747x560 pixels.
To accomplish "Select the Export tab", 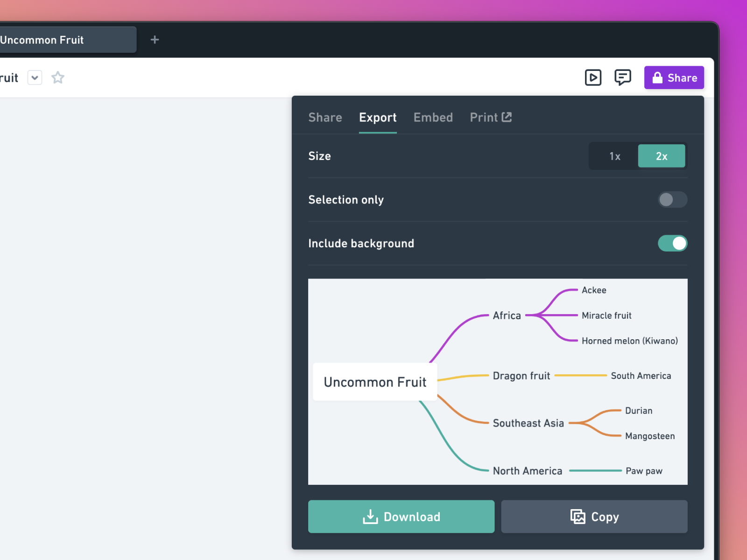I will (x=377, y=118).
